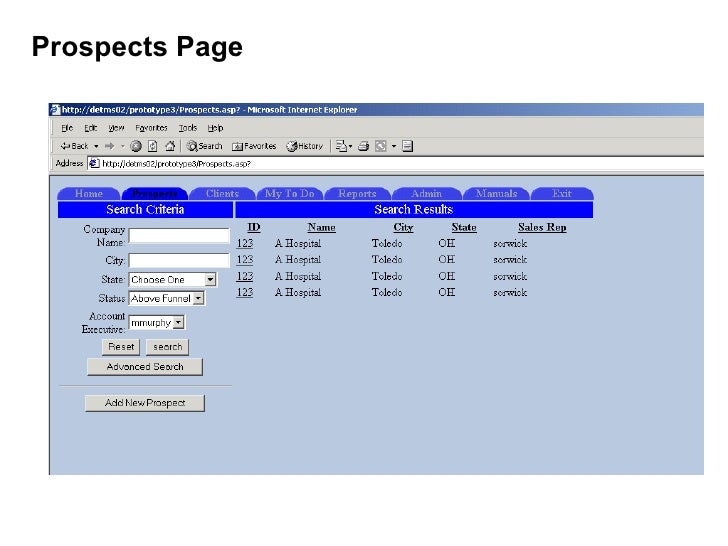This screenshot has height=546, width=728.
Task: Click the Internet Explorer title bar icon
Action: click(55, 110)
